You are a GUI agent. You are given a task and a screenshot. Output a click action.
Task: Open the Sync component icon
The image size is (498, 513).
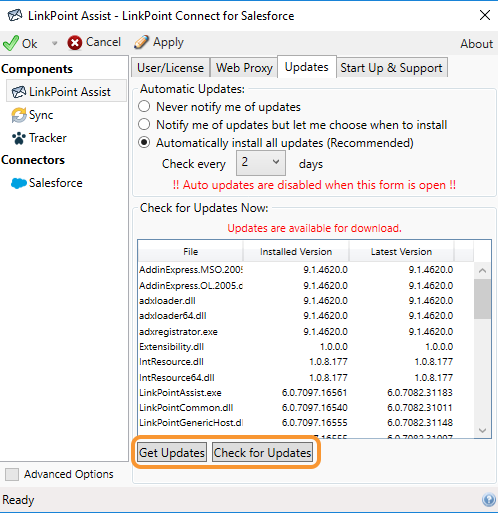point(19,115)
